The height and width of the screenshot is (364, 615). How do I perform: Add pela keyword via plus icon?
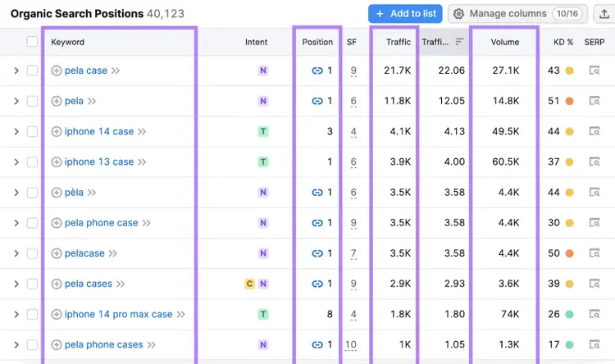click(x=57, y=101)
